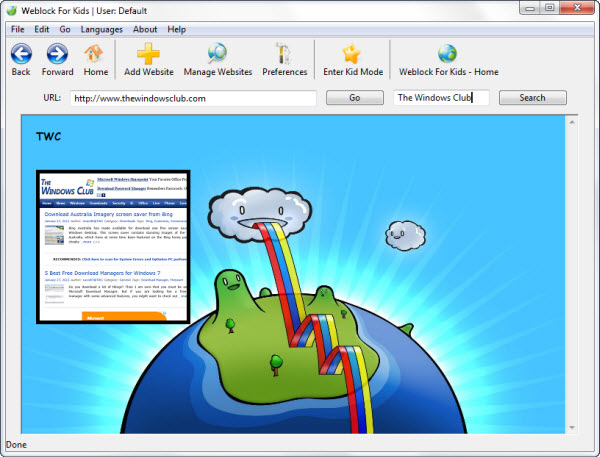Open the About menu
This screenshot has width=600, height=457.
pos(145,29)
